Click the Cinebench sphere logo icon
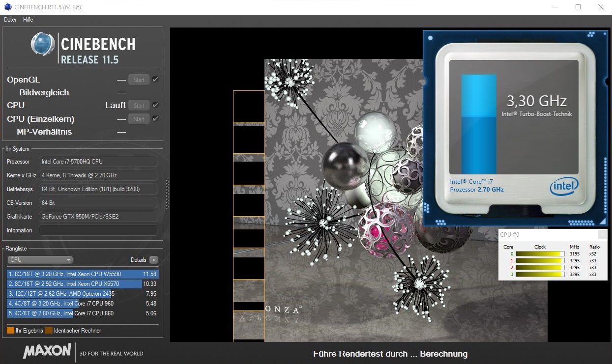This screenshot has height=364, width=612. click(43, 44)
